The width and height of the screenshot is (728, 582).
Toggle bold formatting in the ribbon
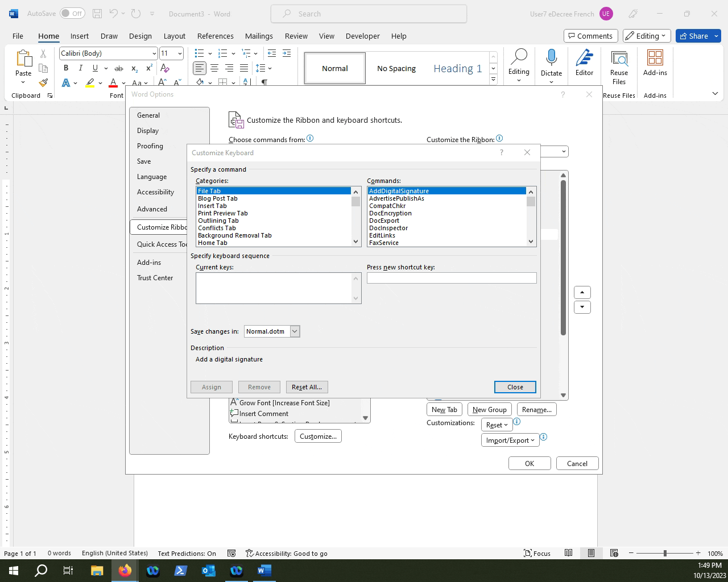tap(66, 68)
